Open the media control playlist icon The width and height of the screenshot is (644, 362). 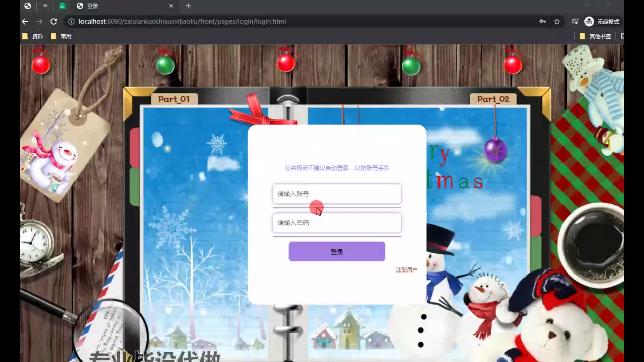[x=575, y=22]
